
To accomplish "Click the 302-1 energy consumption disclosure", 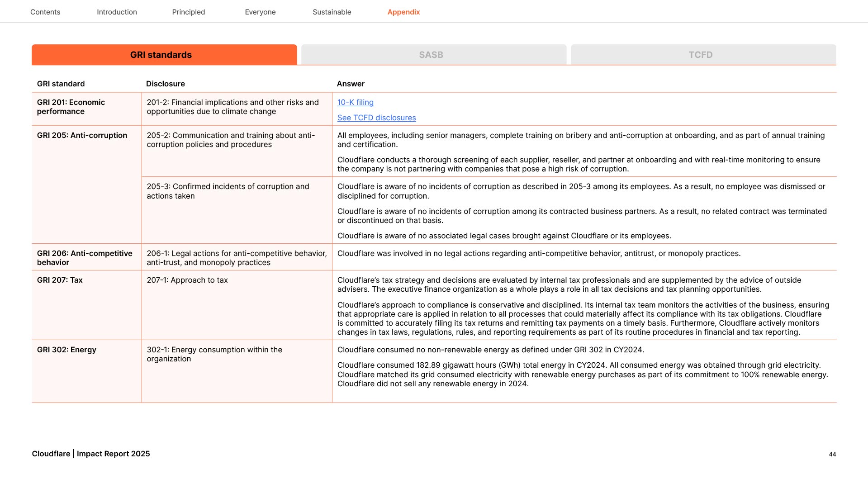I will point(214,355).
